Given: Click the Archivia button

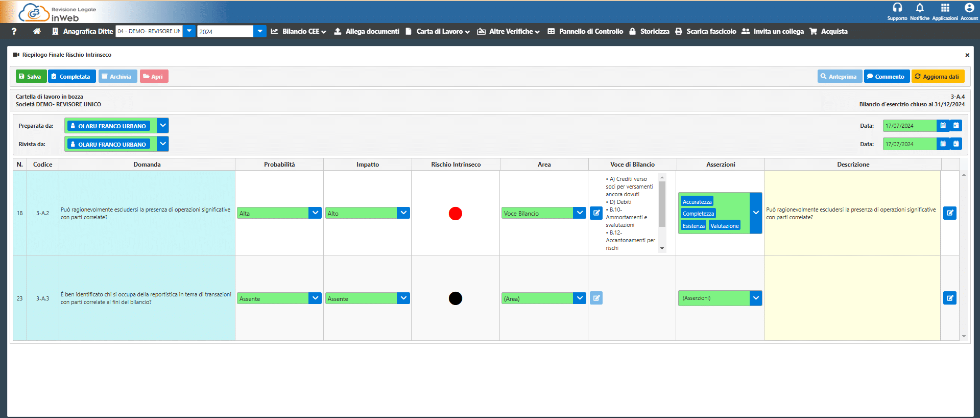Looking at the screenshot, I should (x=117, y=76).
